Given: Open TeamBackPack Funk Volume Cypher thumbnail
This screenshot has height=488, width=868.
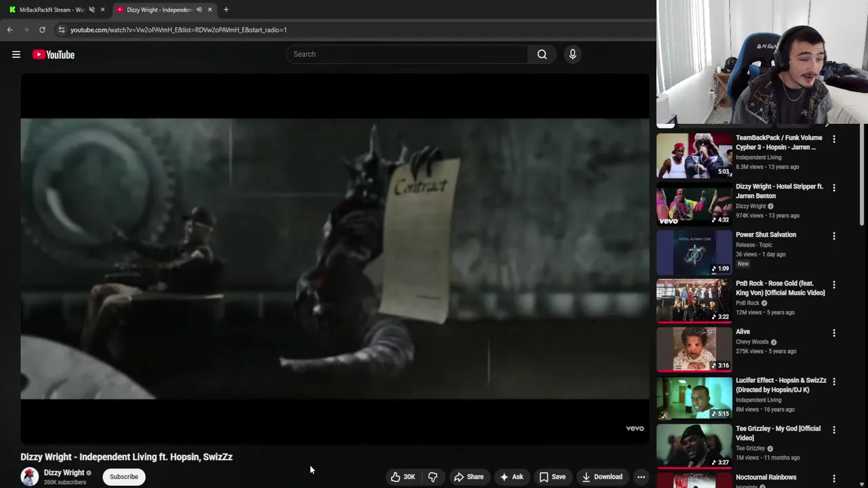Looking at the screenshot, I should [x=694, y=155].
